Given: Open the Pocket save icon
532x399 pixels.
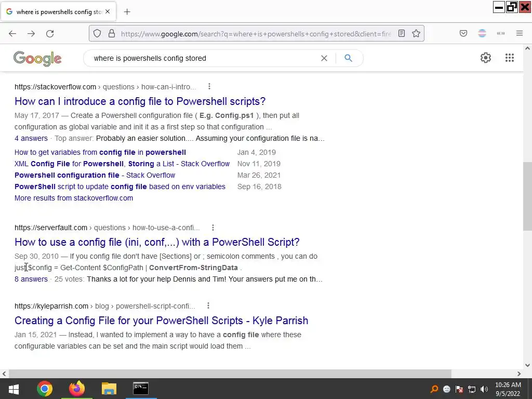Looking at the screenshot, I should (x=463, y=34).
